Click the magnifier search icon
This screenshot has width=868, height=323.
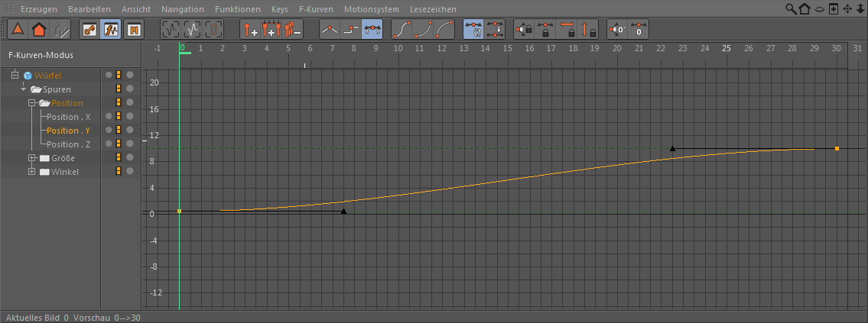coord(791,9)
